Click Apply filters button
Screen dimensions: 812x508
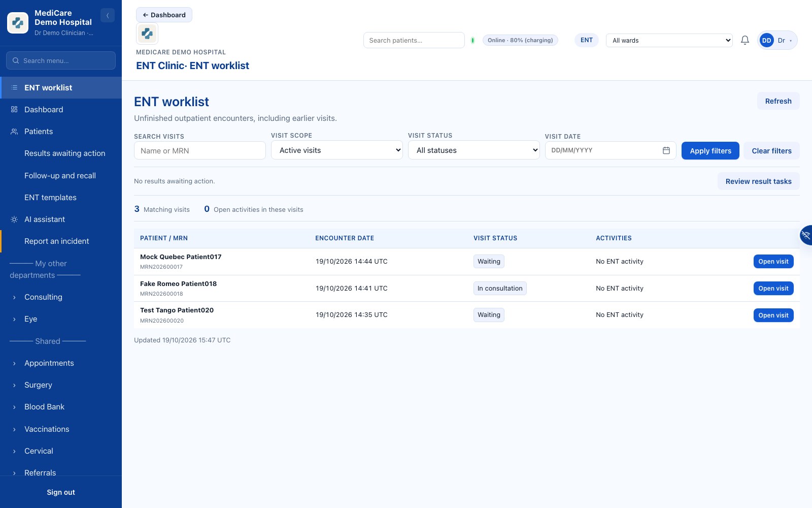(710, 151)
